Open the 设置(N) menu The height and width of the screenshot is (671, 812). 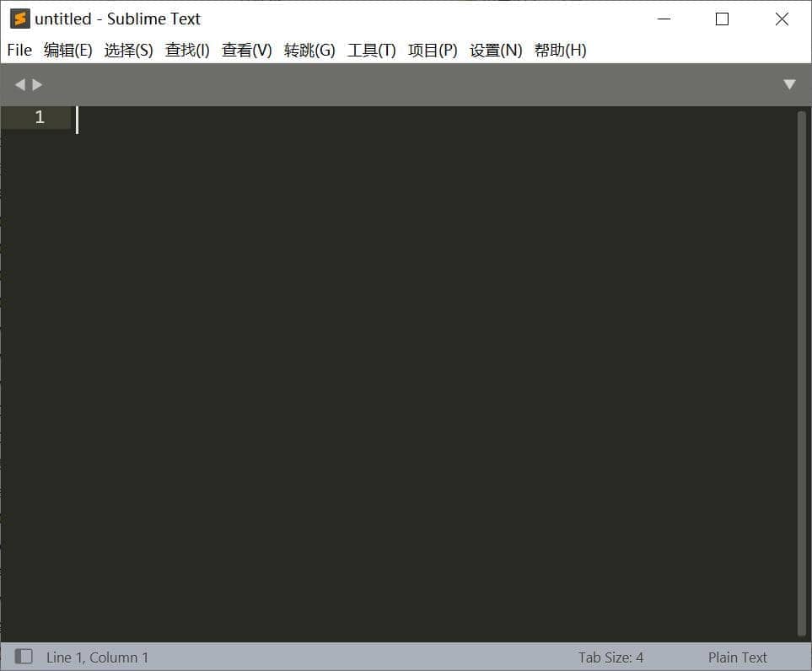pyautogui.click(x=494, y=50)
